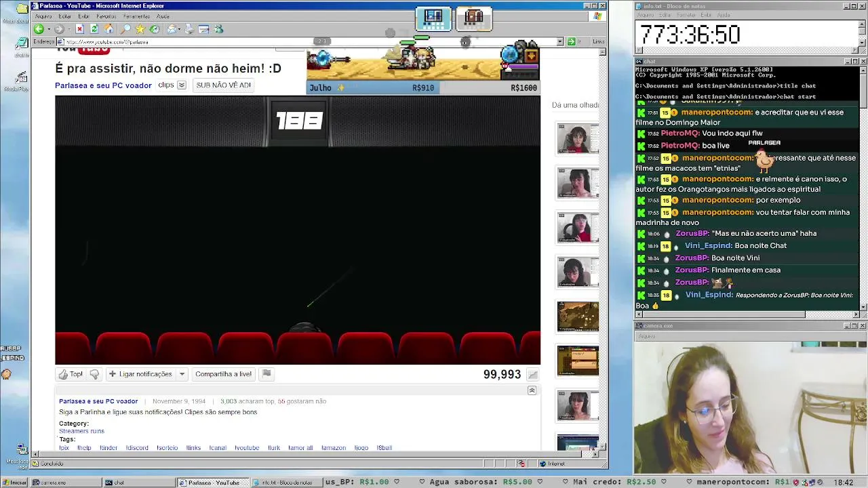Open the History toolbar icon
The height and width of the screenshot is (488, 868).
(155, 29)
